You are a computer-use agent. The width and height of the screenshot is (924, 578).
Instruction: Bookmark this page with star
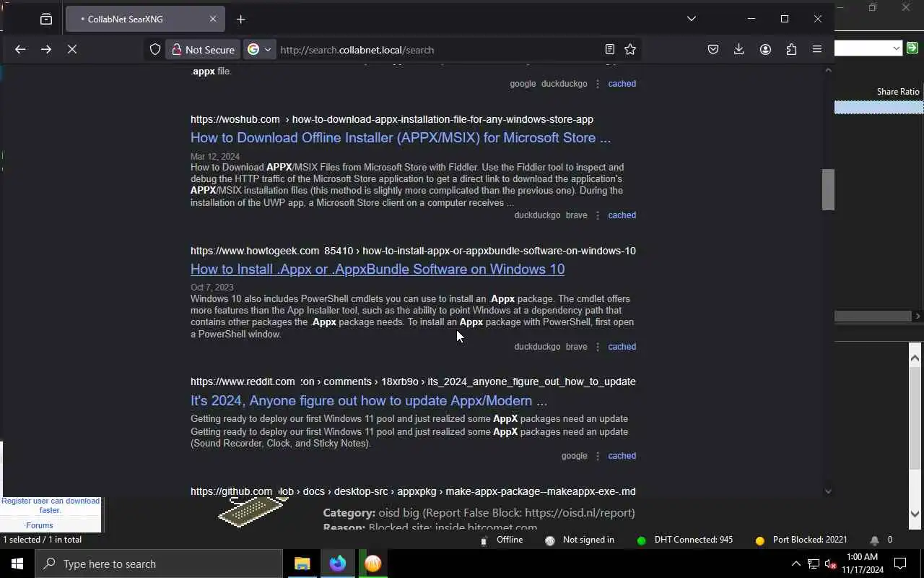630,50
